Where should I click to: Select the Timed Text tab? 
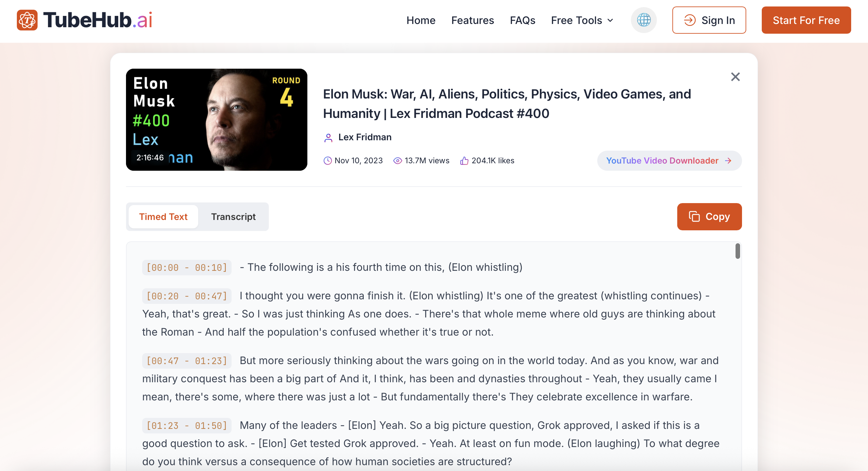click(x=163, y=217)
